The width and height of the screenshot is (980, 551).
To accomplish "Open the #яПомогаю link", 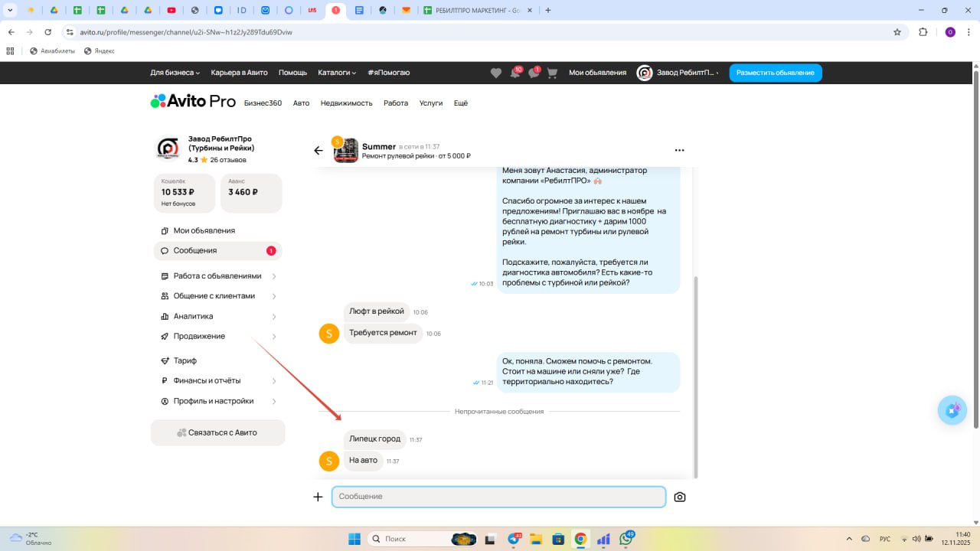I will (389, 73).
